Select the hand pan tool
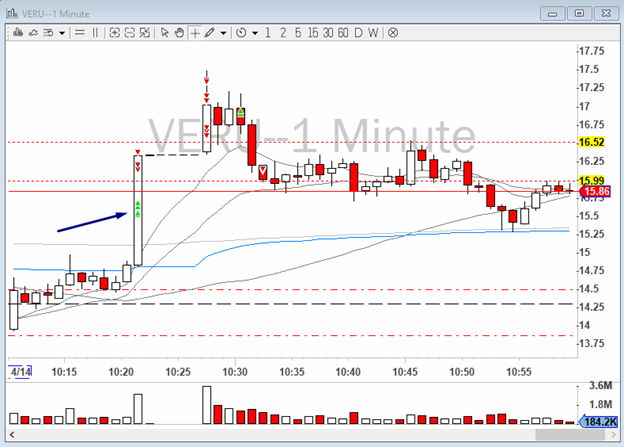 click(x=179, y=33)
